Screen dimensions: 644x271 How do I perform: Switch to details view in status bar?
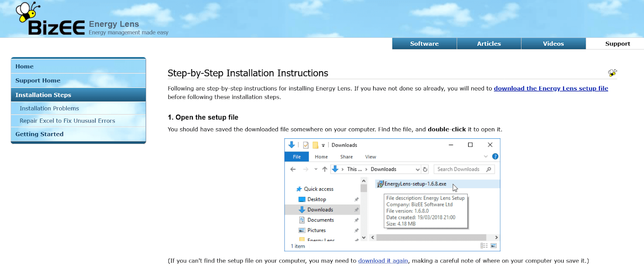(x=484, y=246)
